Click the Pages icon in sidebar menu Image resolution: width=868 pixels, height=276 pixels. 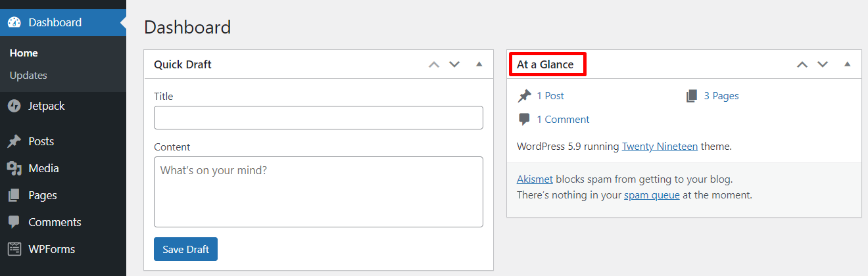click(x=14, y=195)
